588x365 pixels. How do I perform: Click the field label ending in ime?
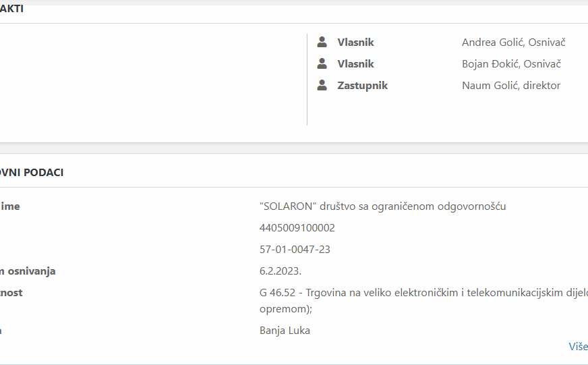point(10,206)
